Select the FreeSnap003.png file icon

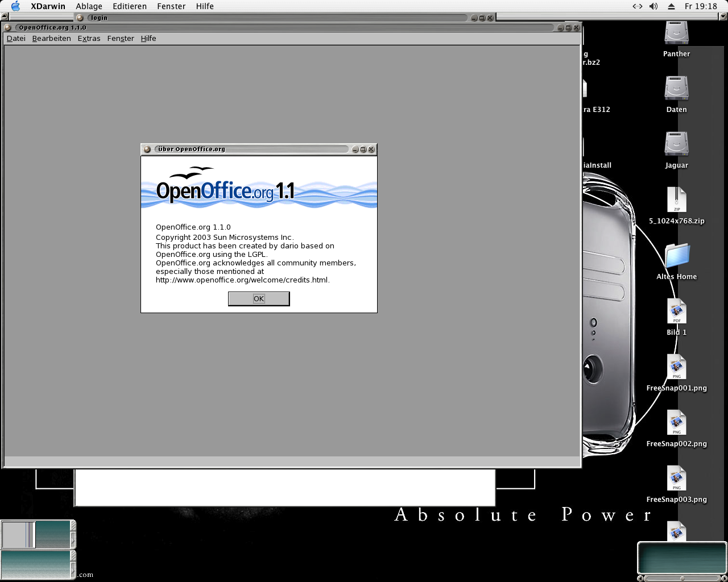click(x=676, y=479)
